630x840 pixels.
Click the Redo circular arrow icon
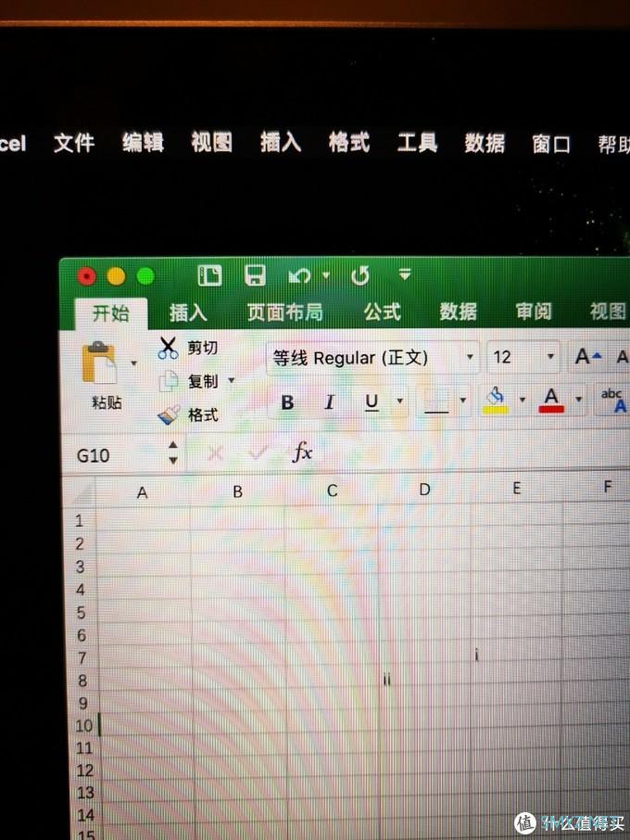360,276
